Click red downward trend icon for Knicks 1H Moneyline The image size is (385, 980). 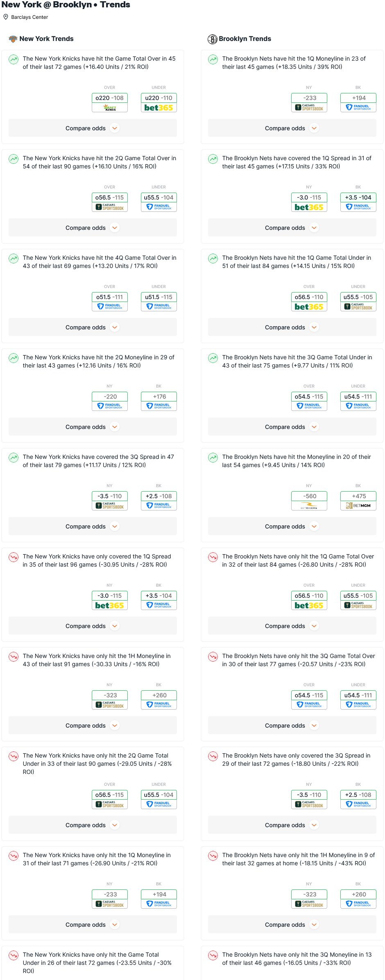(x=14, y=657)
